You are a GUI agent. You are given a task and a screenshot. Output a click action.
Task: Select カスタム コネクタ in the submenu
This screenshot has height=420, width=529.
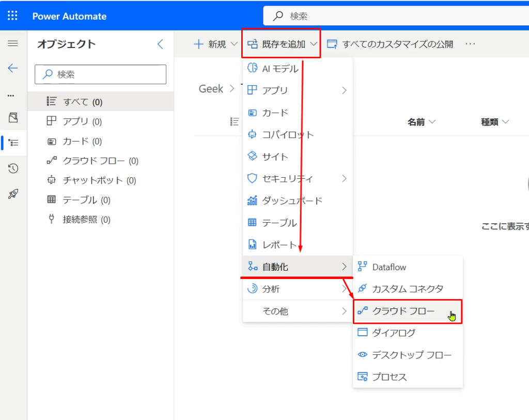point(408,289)
